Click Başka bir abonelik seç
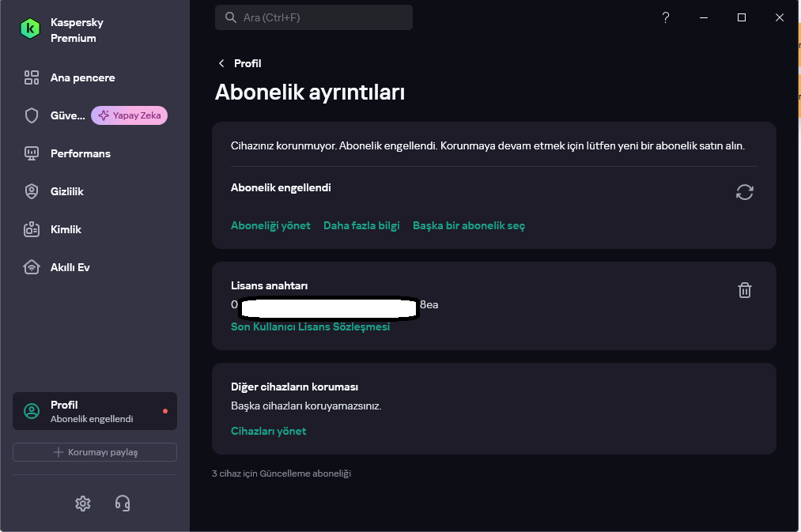 tap(469, 225)
